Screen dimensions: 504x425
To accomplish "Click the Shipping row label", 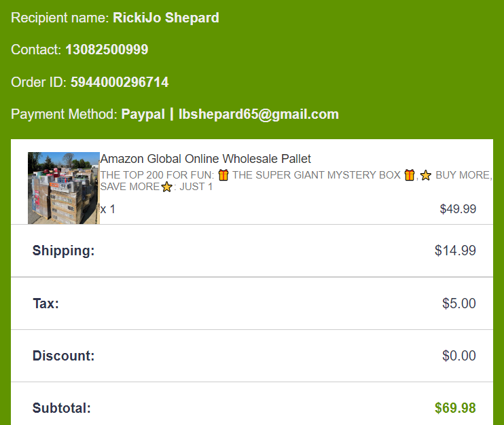I will pyautogui.click(x=63, y=251).
